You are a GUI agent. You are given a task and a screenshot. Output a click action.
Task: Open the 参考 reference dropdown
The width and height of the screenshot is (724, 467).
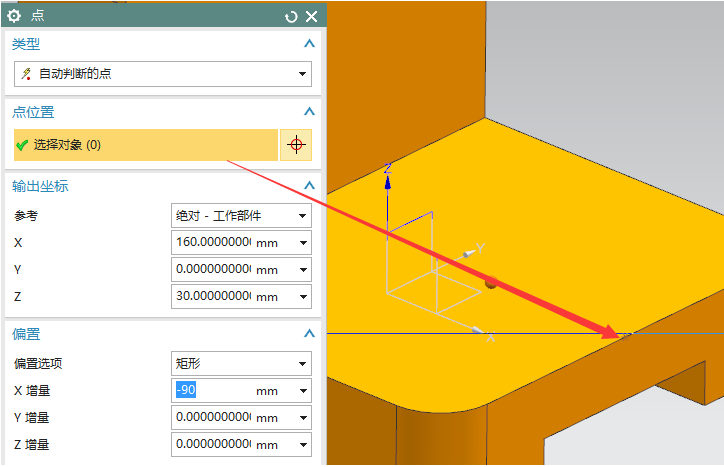coord(241,215)
